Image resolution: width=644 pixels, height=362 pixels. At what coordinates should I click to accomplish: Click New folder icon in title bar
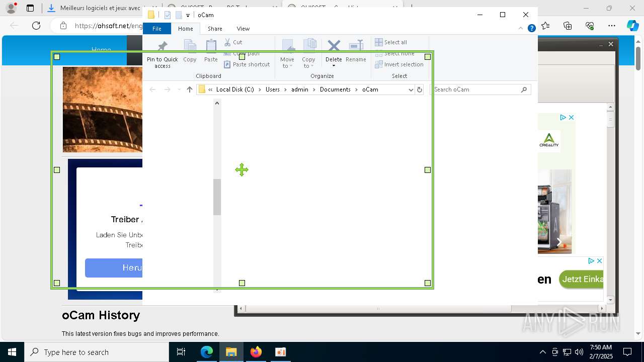coord(179,15)
